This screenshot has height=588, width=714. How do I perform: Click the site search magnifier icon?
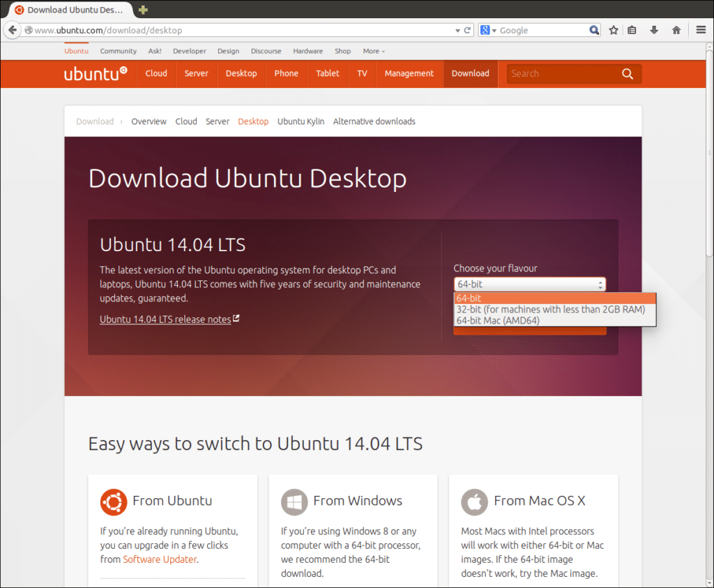[x=628, y=74]
